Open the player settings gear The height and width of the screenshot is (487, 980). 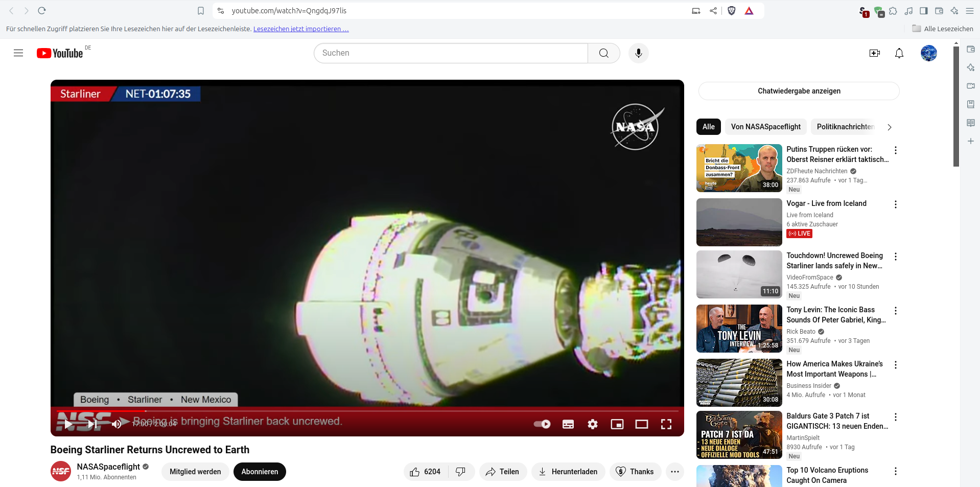click(593, 424)
